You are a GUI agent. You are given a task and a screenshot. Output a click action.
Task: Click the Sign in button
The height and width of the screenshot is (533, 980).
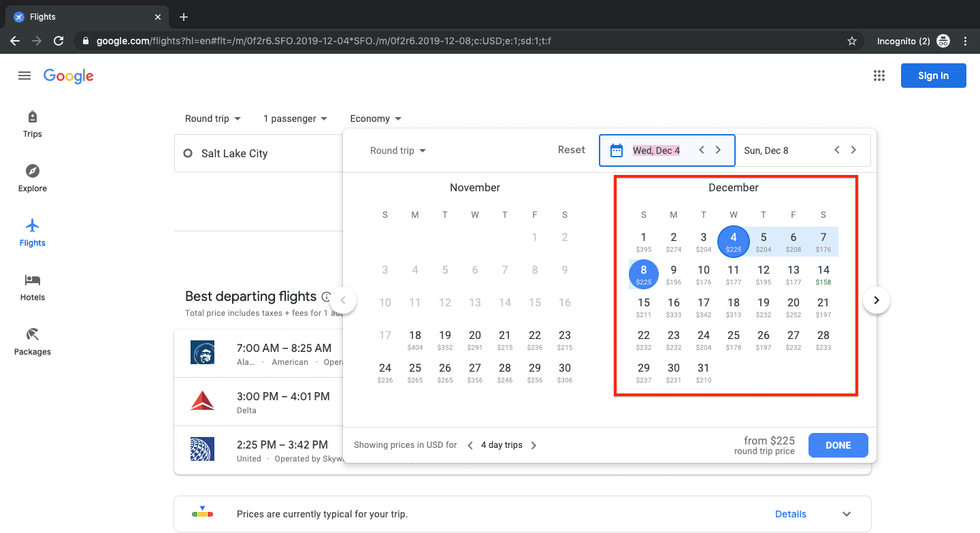pos(933,76)
